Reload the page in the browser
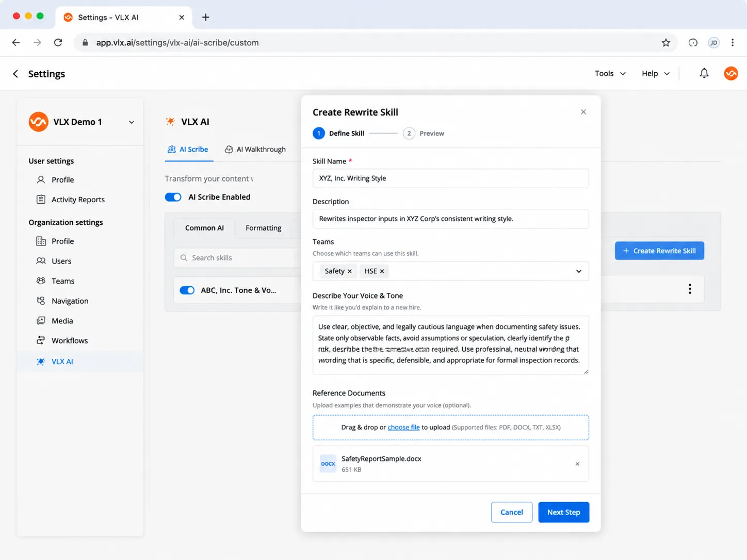Screen dimensions: 747x560 coord(58,43)
